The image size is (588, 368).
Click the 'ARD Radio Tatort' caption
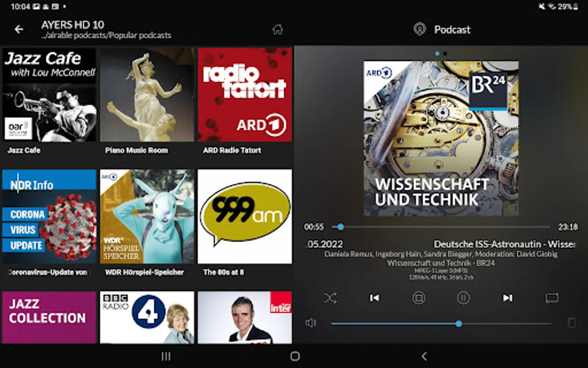(x=232, y=150)
